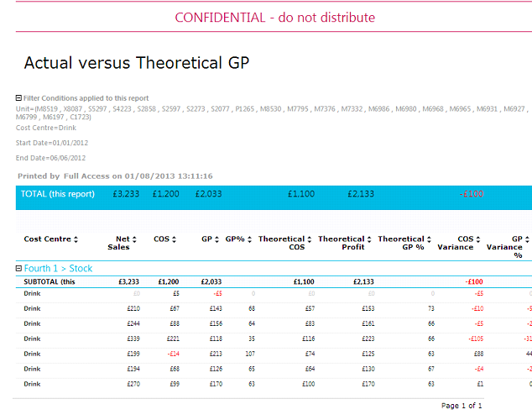The width and height of the screenshot is (532, 420).
Task: Sort by GP Variance % column
Action: (526, 239)
